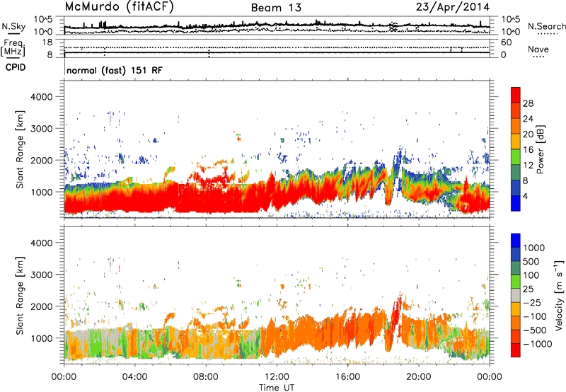Click the 'Beam 13' label
The image size is (566, 392).
[x=276, y=8]
